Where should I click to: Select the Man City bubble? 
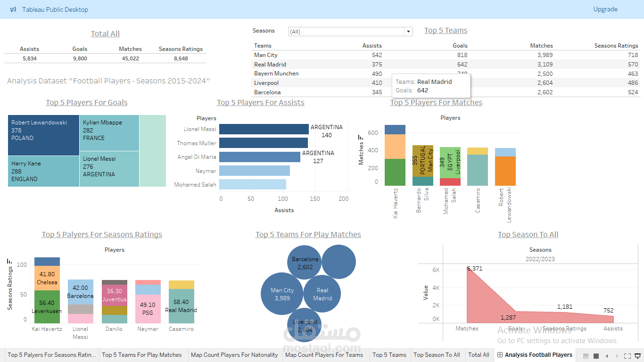(282, 294)
